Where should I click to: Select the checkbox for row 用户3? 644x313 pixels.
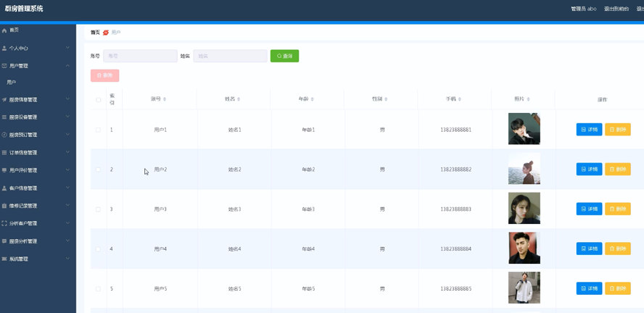pyautogui.click(x=99, y=209)
